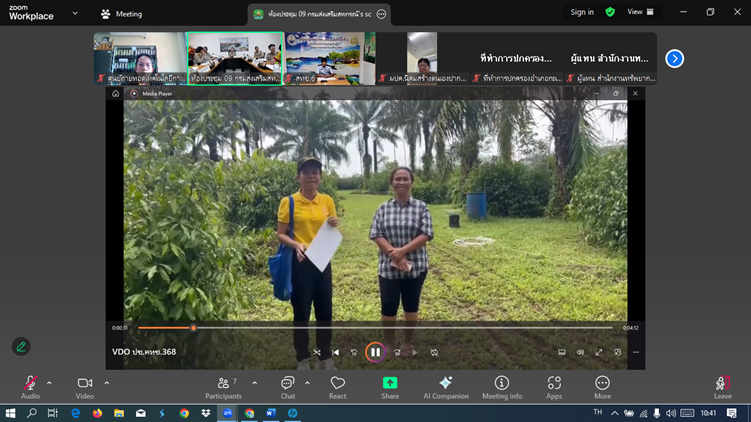This screenshot has height=422, width=751.
Task: Select the สาขา 6 participant thumbnail
Action: pyautogui.click(x=330, y=58)
